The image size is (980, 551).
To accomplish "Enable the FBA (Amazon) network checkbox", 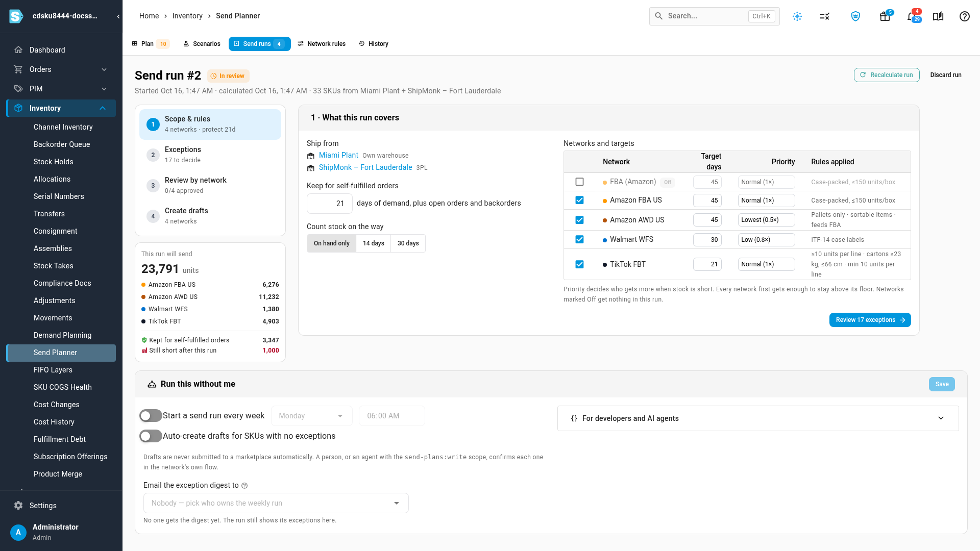I will click(579, 182).
